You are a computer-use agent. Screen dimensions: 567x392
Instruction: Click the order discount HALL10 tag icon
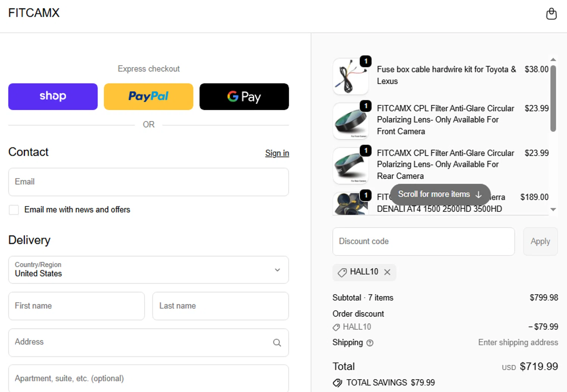pos(336,327)
